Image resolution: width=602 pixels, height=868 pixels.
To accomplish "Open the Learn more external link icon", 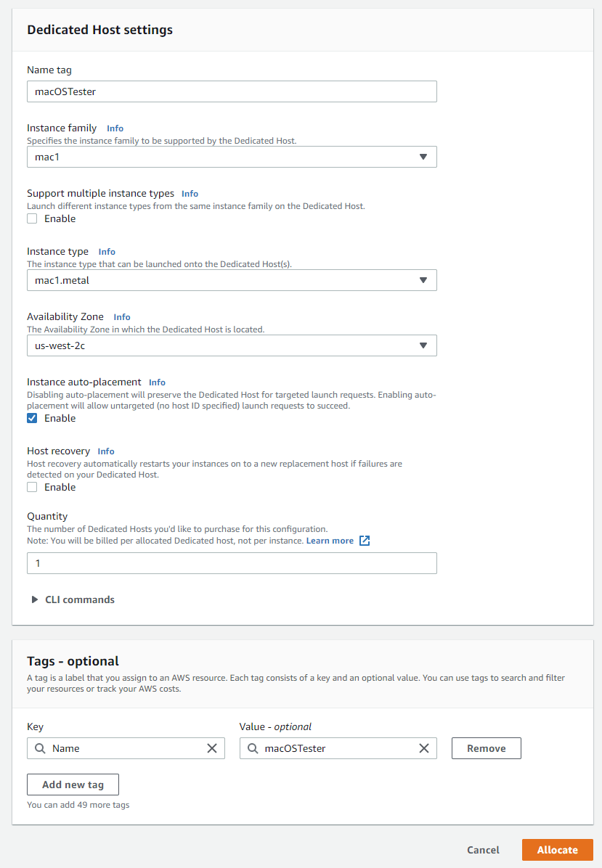I will [x=365, y=541].
